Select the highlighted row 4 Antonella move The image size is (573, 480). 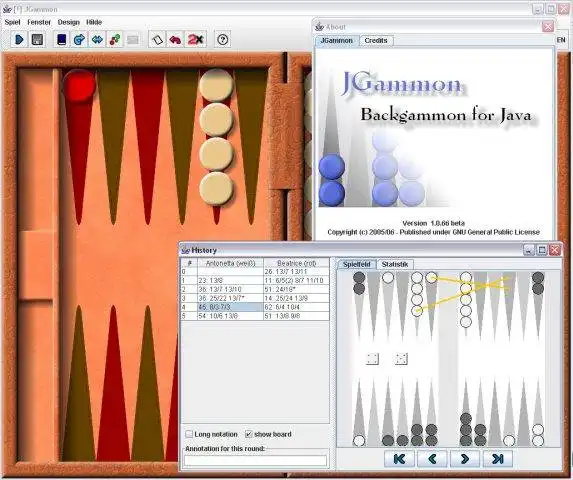(230, 307)
